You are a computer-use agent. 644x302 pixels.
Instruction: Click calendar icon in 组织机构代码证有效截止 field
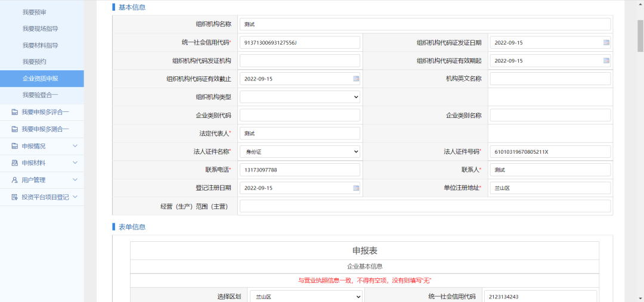point(356,79)
